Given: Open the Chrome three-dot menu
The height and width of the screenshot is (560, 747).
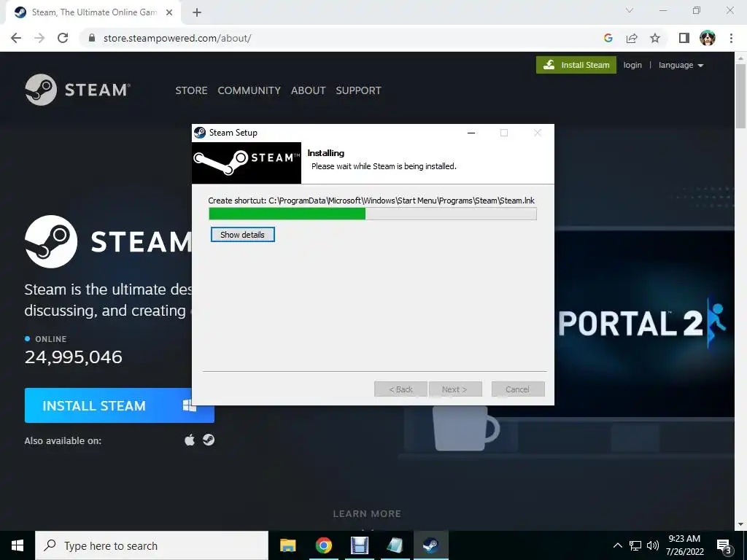Looking at the screenshot, I should click(x=731, y=38).
